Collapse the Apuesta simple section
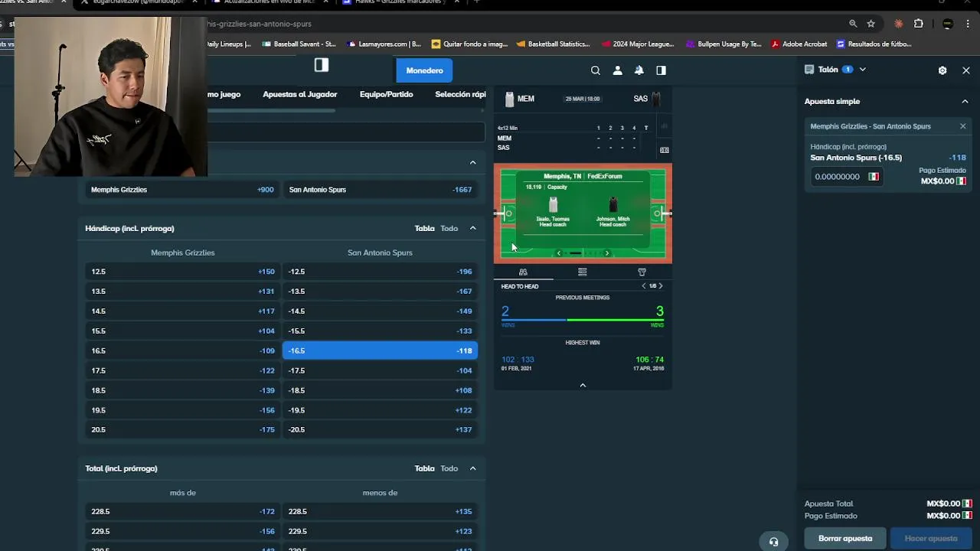This screenshot has height=551, width=980. pos(965,101)
